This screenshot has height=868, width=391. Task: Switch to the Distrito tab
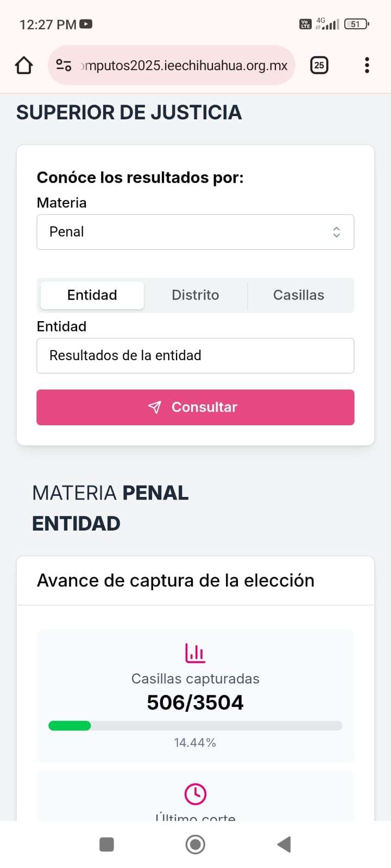[195, 295]
